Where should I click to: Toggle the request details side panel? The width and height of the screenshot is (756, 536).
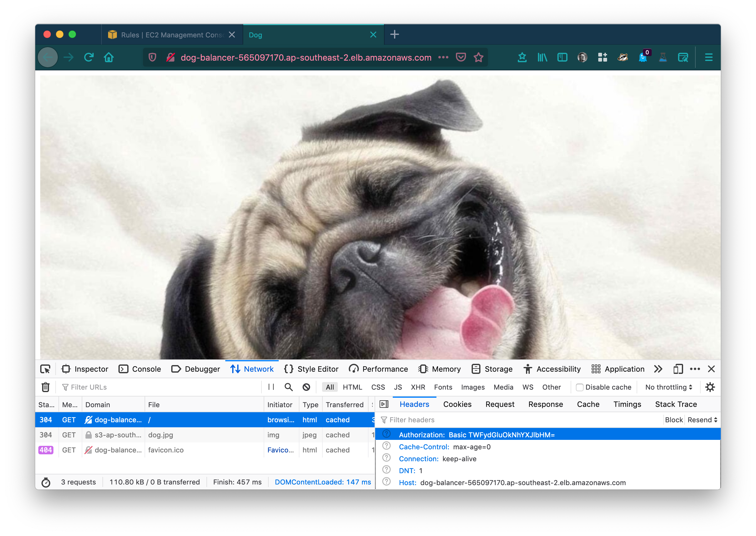[384, 404]
